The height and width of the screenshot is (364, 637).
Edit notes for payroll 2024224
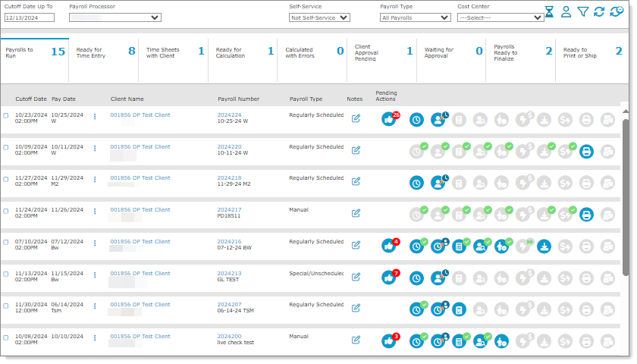click(x=356, y=118)
